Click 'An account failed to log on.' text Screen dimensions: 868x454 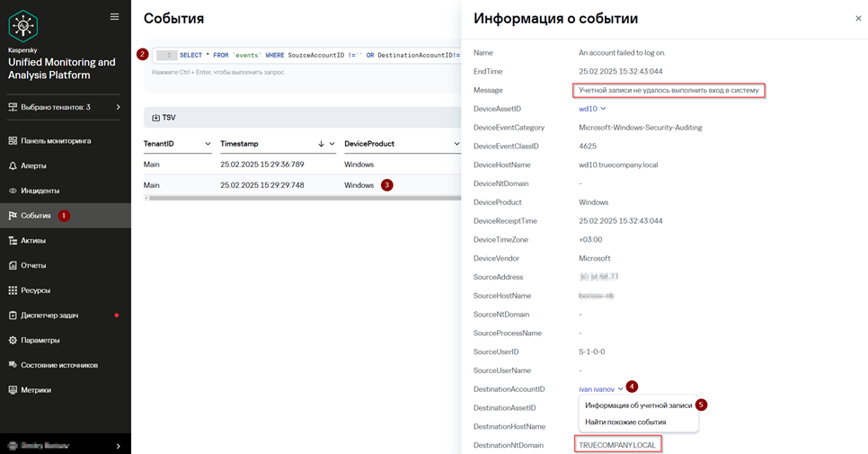coord(622,53)
